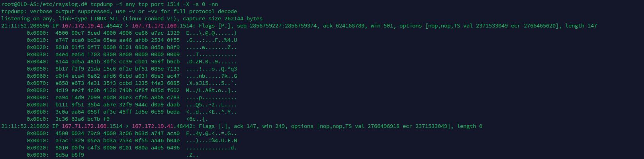Click the ASCII decode 'M../L.A8t.o..]..'

point(211,90)
